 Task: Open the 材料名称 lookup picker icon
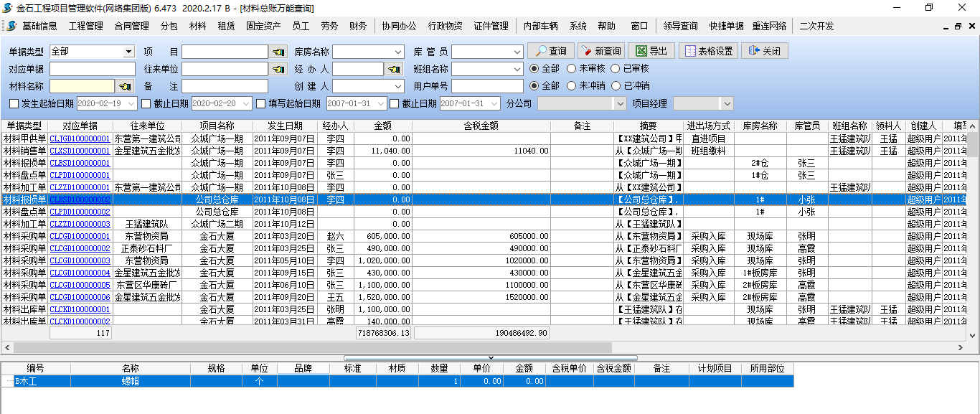click(x=126, y=86)
